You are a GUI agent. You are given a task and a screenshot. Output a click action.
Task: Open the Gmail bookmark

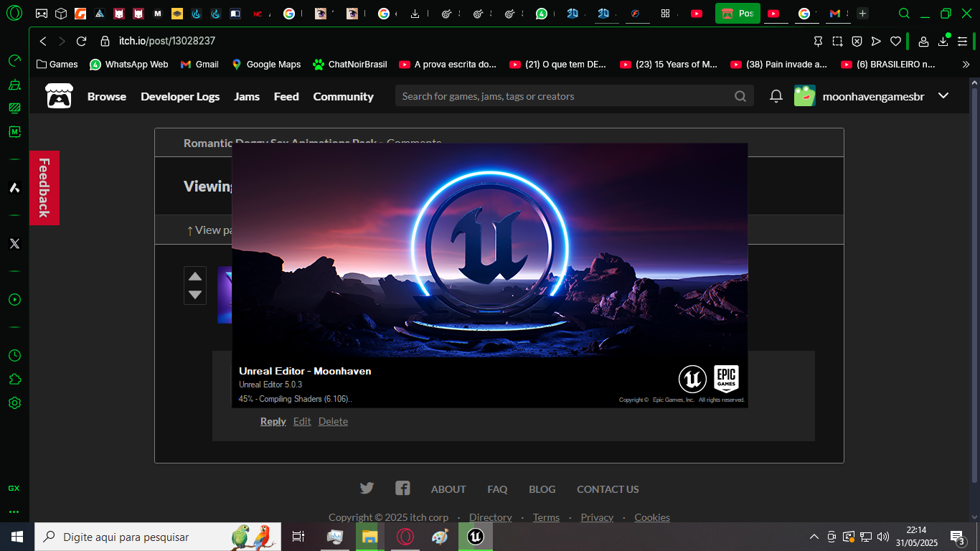point(199,65)
